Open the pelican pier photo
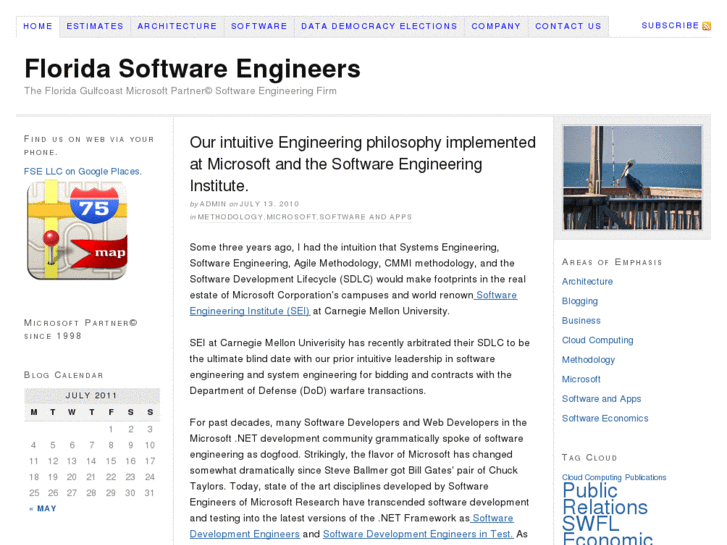The image size is (727, 545). tap(632, 178)
